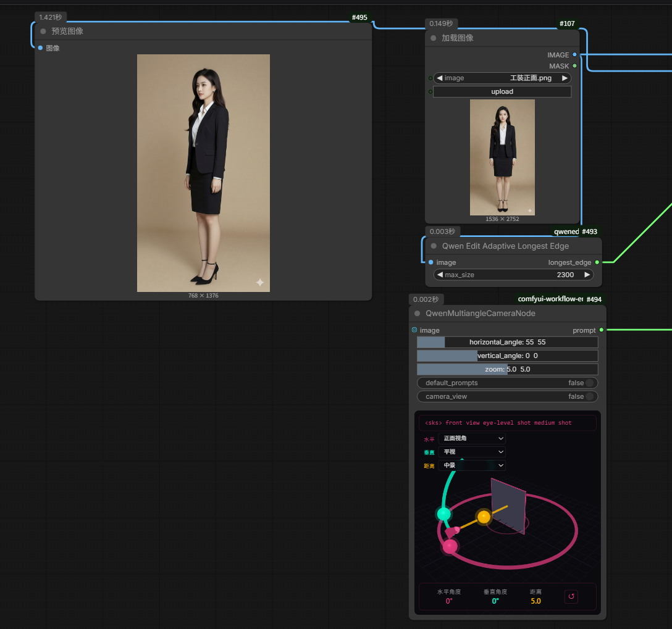Click the zoom 5.0 slider
Viewport: 672px width, 629px height.
(507, 369)
